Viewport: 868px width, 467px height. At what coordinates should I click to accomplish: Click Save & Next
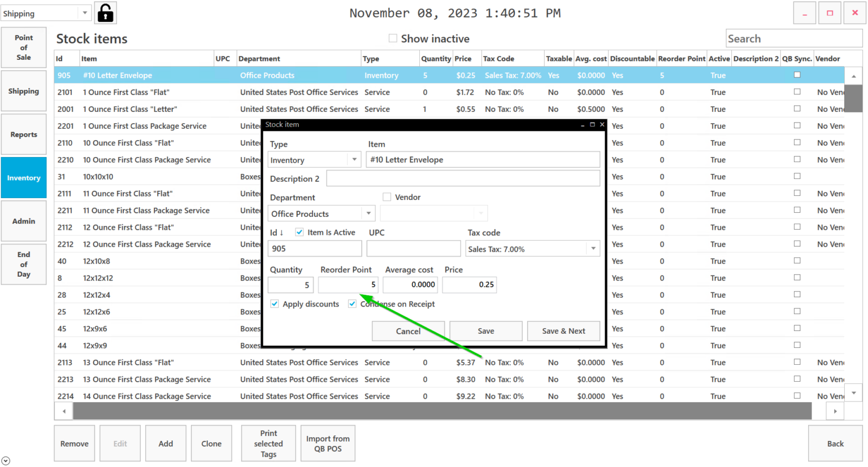[x=563, y=331]
